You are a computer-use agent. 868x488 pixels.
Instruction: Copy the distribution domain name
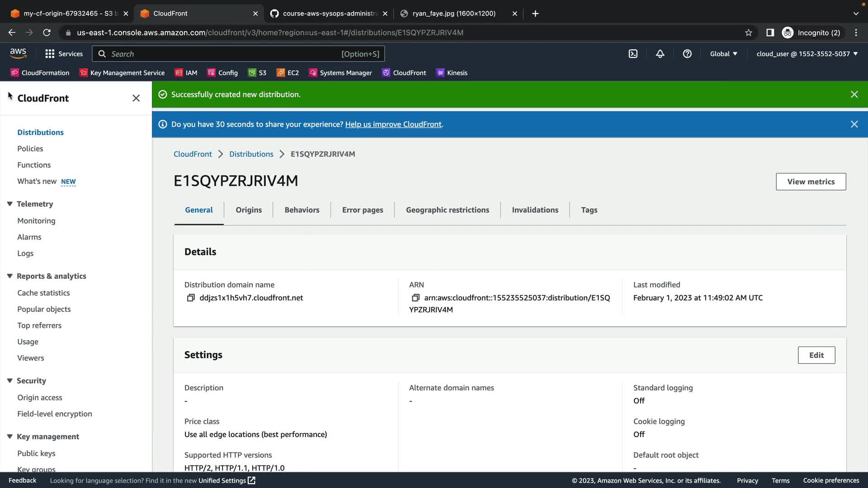(x=191, y=298)
